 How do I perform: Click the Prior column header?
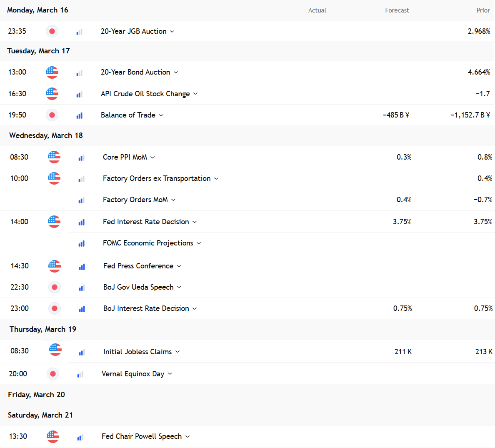483,10
